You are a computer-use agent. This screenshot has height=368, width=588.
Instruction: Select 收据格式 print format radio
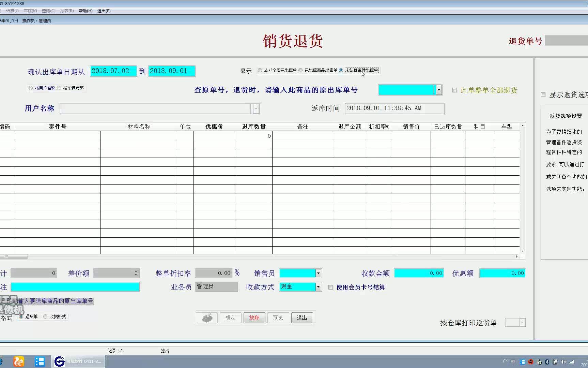(x=45, y=317)
